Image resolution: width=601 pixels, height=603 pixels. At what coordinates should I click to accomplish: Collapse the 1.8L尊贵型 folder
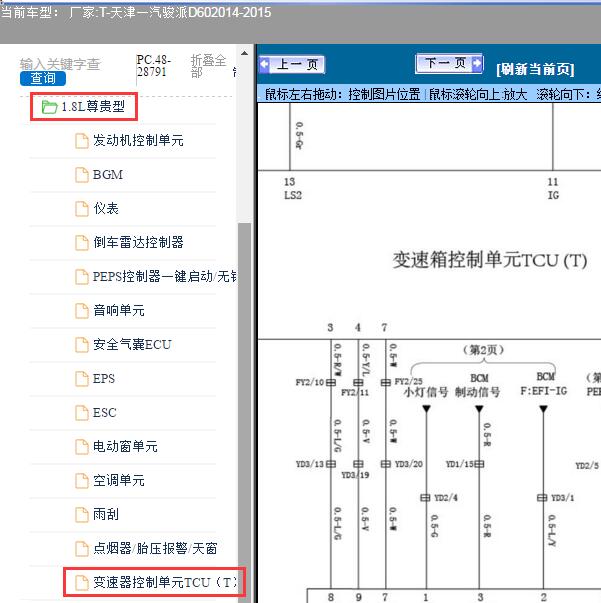(84, 107)
